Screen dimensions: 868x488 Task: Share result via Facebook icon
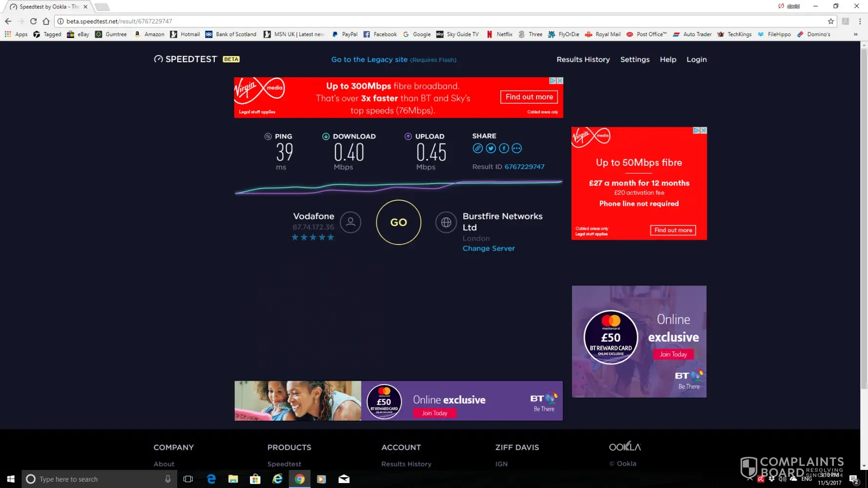(504, 148)
